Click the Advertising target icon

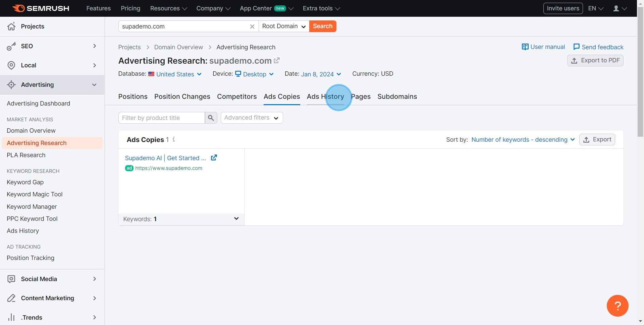(11, 85)
